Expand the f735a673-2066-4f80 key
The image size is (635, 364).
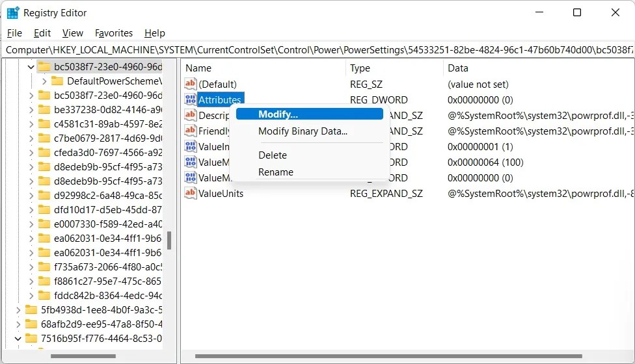[31, 267]
